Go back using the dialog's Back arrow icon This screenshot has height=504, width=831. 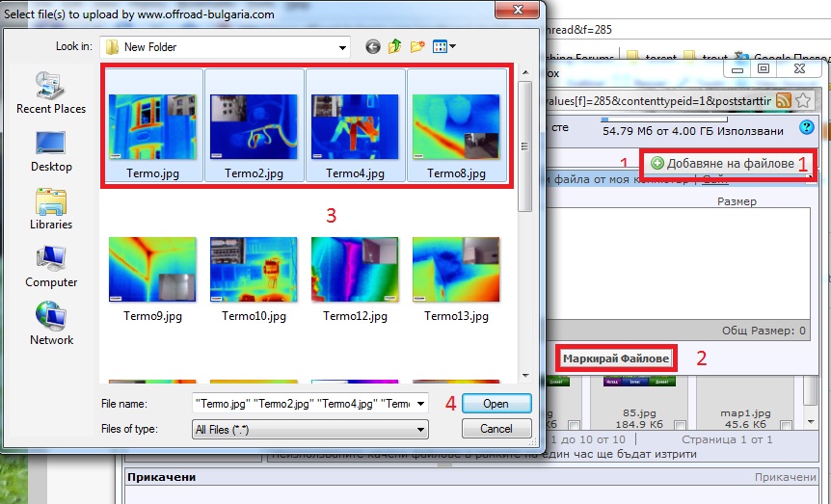click(372, 46)
